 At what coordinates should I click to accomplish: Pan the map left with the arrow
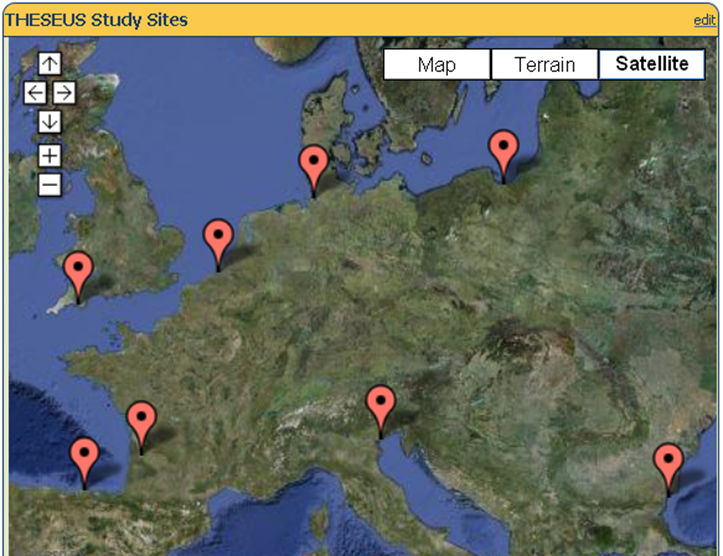35,93
